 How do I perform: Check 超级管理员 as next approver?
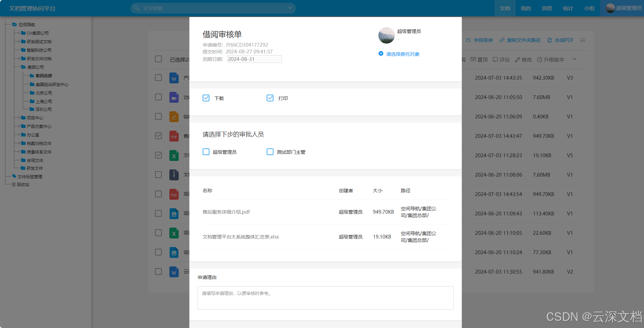coord(206,152)
